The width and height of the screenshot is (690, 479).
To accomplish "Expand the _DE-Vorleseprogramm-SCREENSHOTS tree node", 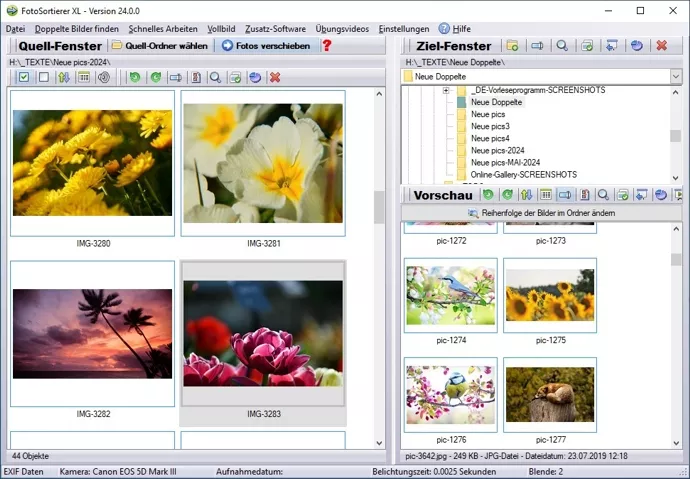I will pyautogui.click(x=446, y=91).
